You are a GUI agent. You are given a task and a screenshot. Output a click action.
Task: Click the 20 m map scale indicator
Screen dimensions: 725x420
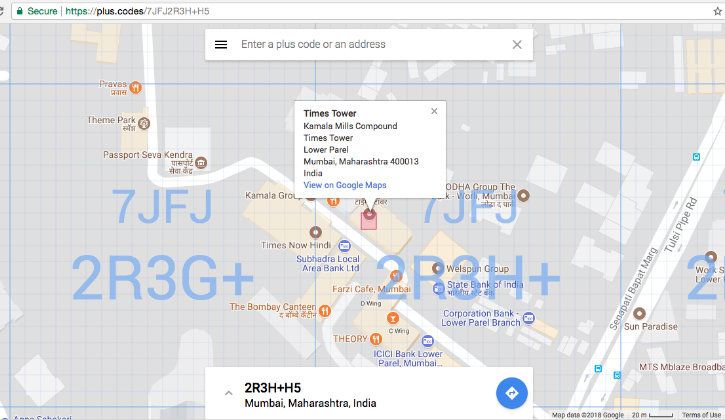[652, 415]
